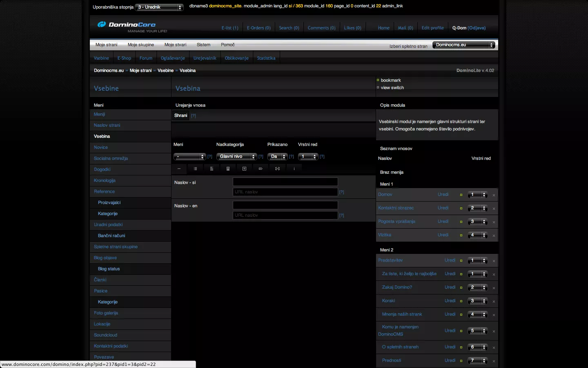
Task: Click the upload arrow box icon
Action: 244,169
